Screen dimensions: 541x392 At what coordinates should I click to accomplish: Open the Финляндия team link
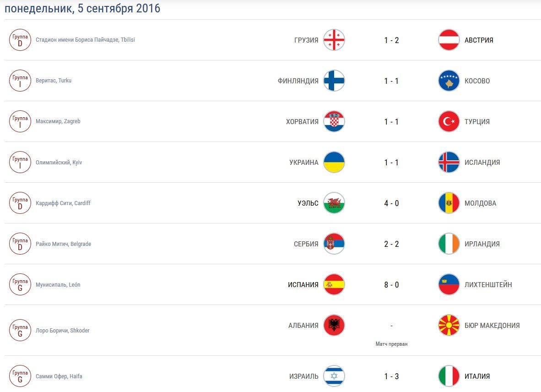(x=298, y=81)
